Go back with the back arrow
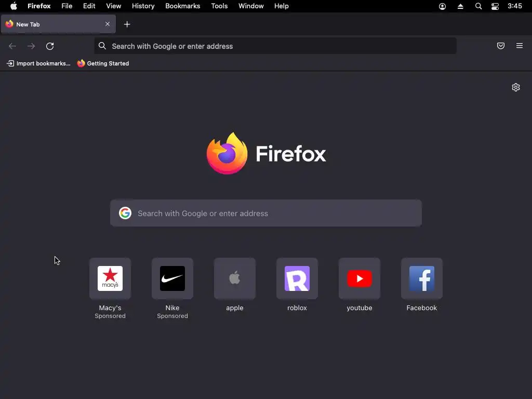This screenshot has width=532, height=399. pyautogui.click(x=12, y=46)
